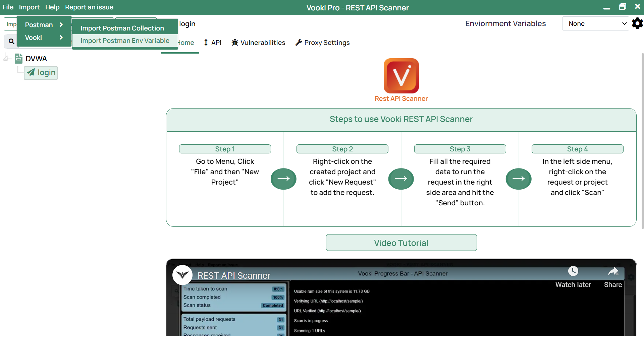
Task: Click the Video Tutorial button
Action: click(x=401, y=243)
